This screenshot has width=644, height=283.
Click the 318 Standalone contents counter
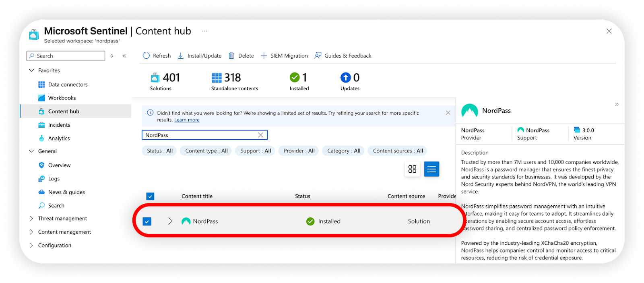pyautogui.click(x=235, y=82)
